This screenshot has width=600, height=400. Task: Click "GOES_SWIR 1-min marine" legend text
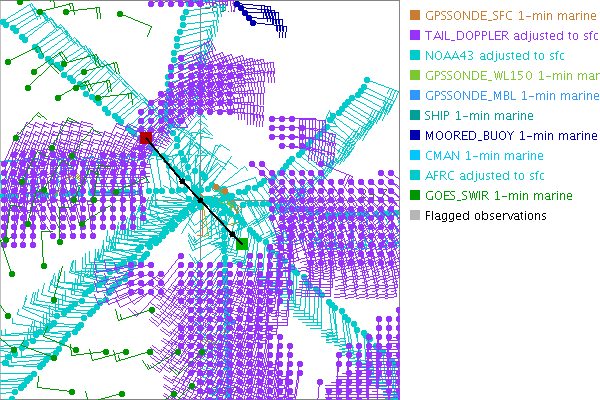(x=498, y=196)
